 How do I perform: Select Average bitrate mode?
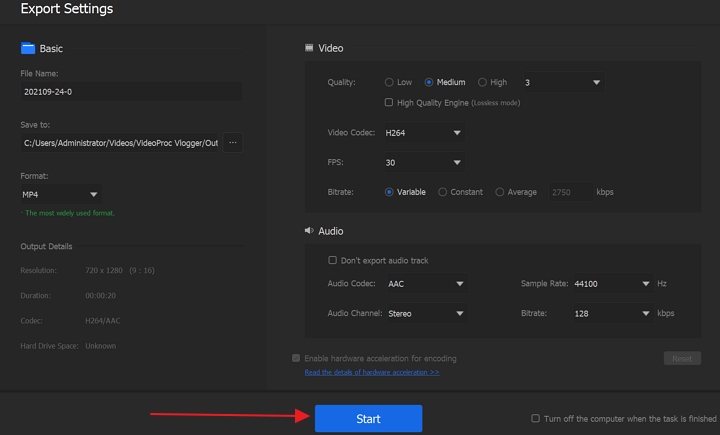[500, 192]
